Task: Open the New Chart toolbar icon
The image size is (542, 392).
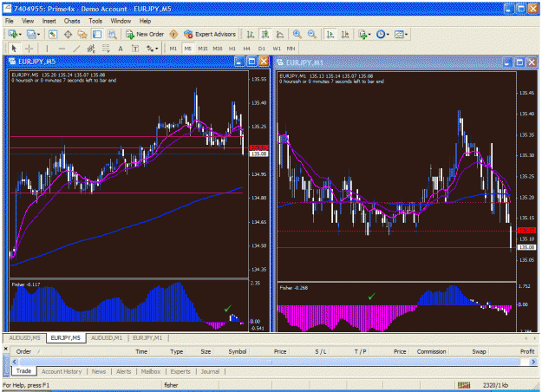Action: [13, 34]
